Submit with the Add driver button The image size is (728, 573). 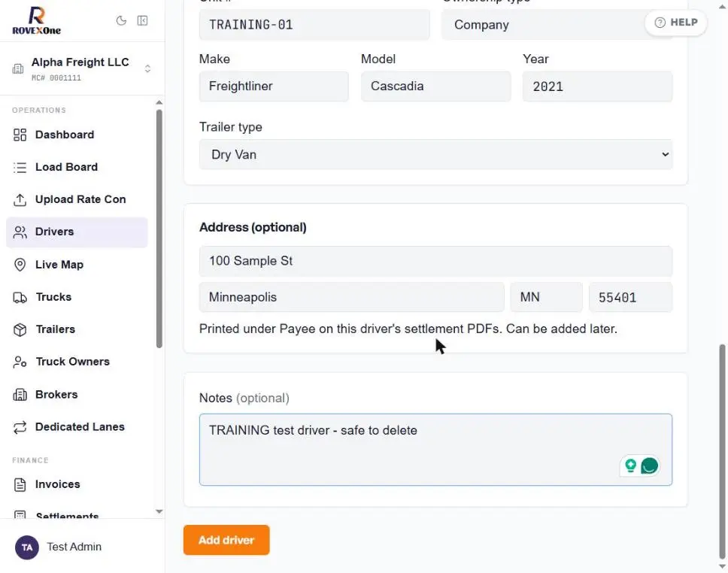[226, 540]
